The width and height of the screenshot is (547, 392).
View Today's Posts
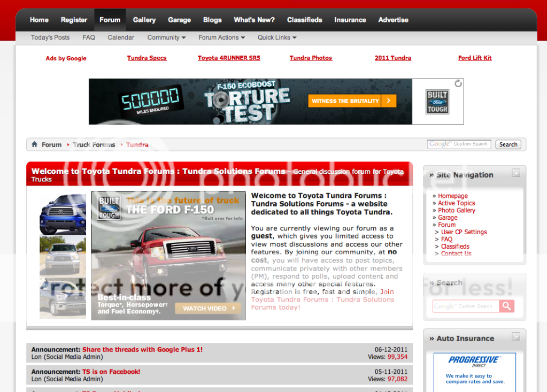(x=50, y=37)
